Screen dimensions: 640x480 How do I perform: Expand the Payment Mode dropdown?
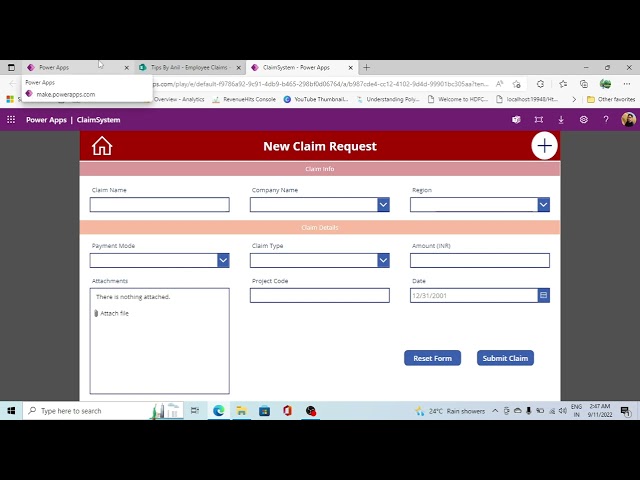point(223,260)
